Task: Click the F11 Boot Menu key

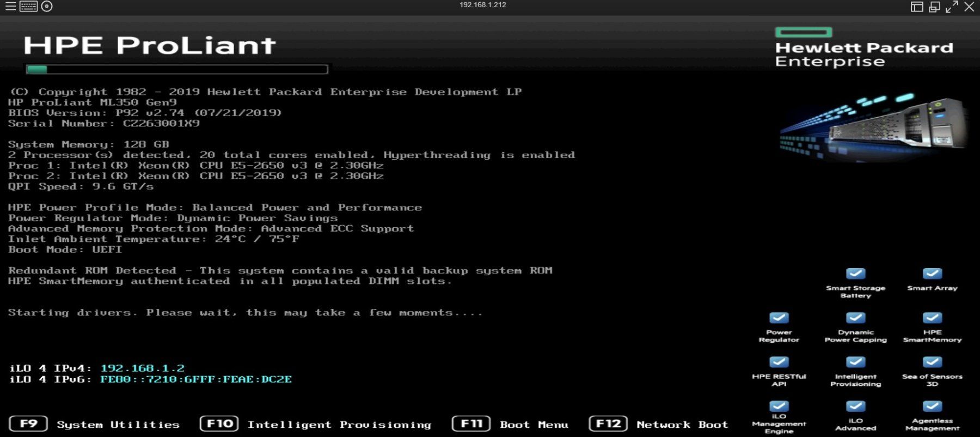Action: point(471,424)
